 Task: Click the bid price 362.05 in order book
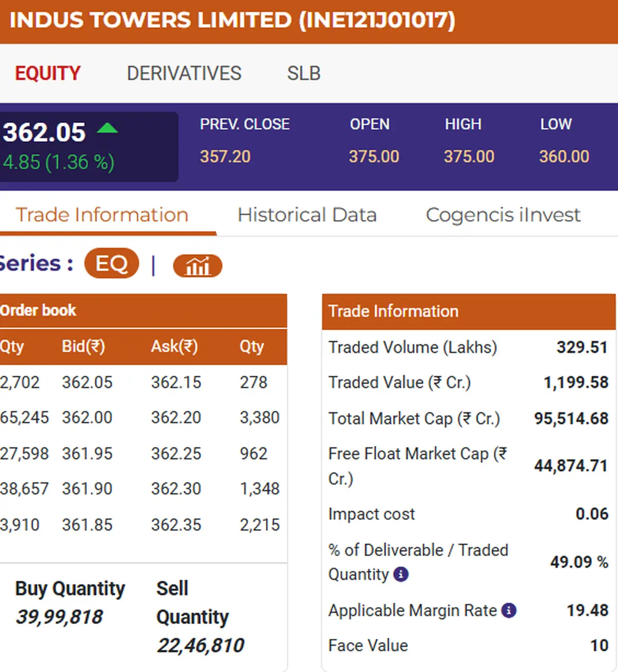click(87, 382)
